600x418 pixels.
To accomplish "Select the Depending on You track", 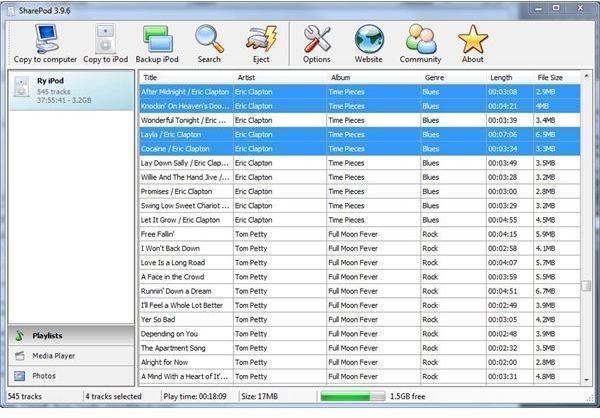I will (360, 334).
